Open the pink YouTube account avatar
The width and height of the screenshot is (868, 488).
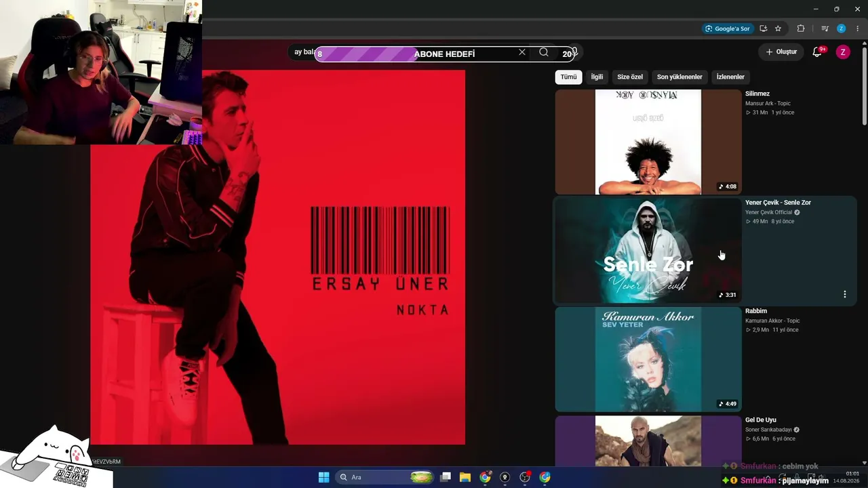(x=843, y=52)
